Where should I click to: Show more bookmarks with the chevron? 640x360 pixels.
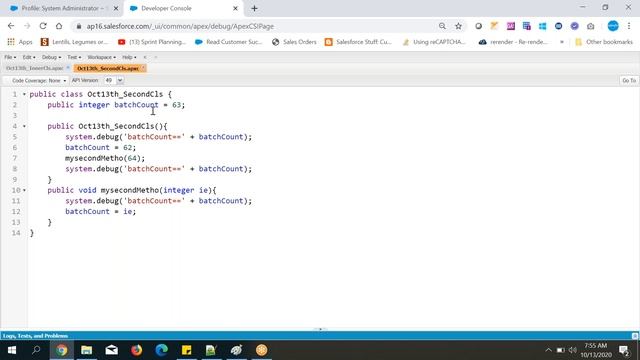[562, 42]
